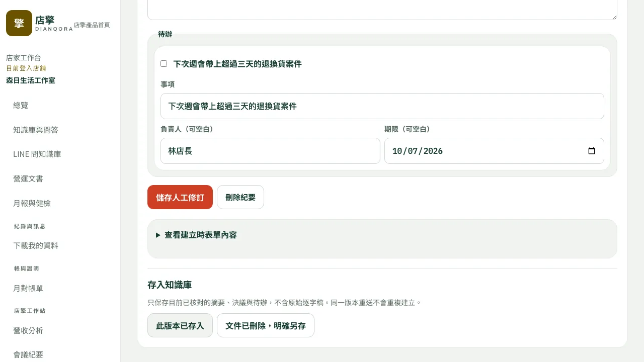The image size is (644, 362).
Task: Open the calendar picker in 期限 field
Action: [592, 151]
